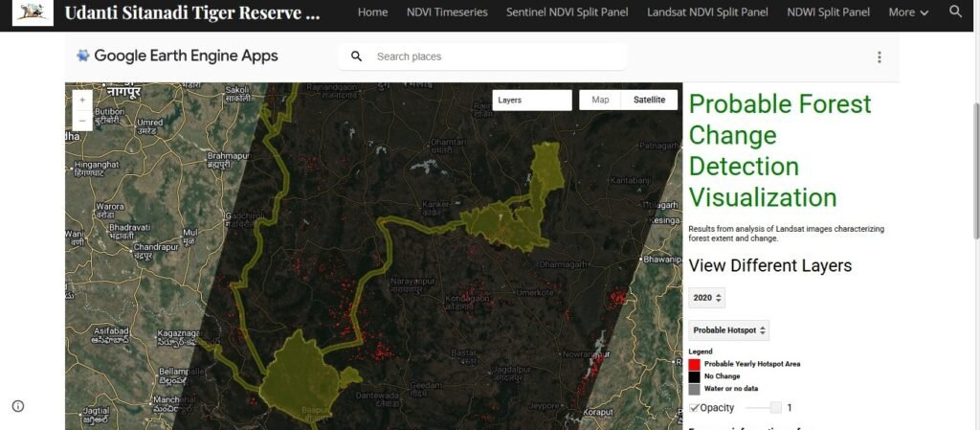
Task: Expand the More navigation menu
Action: [907, 12]
